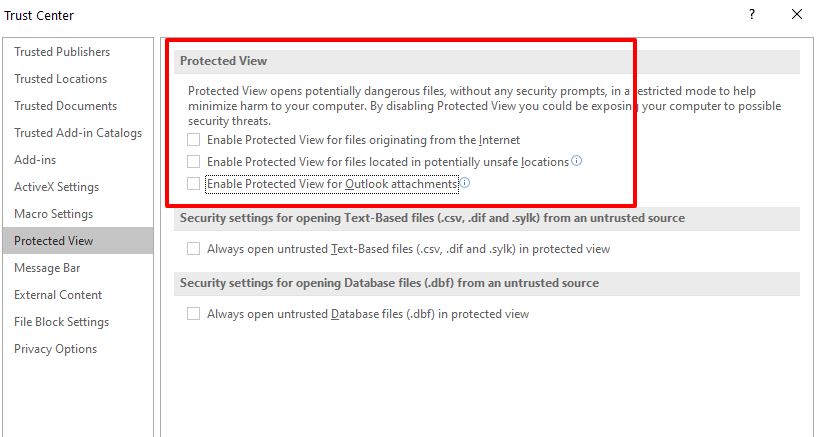Screen dimensions: 819x437
Task: Click the Help question mark icon
Action: click(x=751, y=15)
